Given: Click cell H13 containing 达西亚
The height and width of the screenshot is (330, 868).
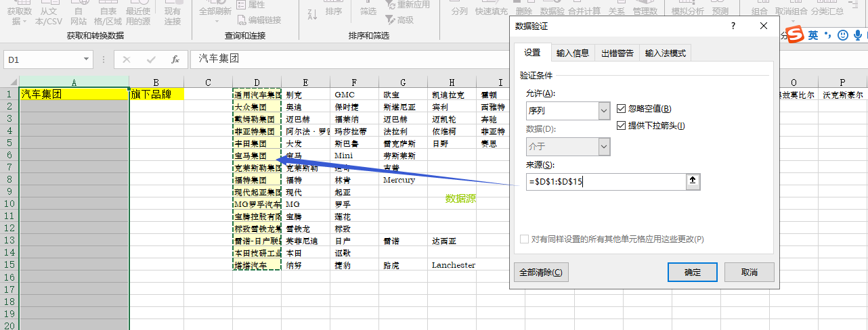Looking at the screenshot, I should [452, 241].
